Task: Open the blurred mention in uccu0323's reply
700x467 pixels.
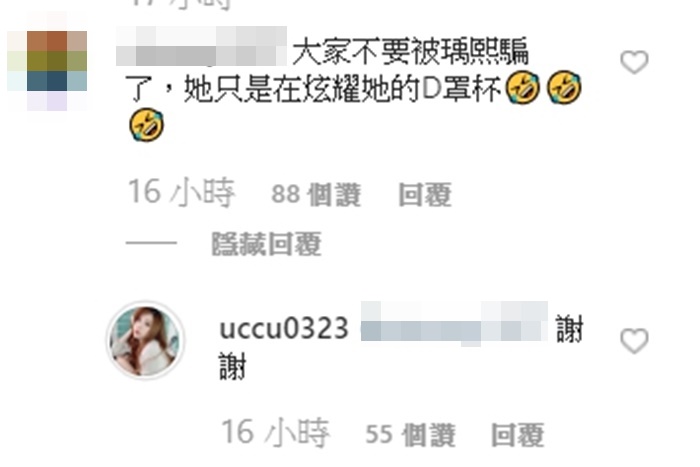Action: [454, 323]
